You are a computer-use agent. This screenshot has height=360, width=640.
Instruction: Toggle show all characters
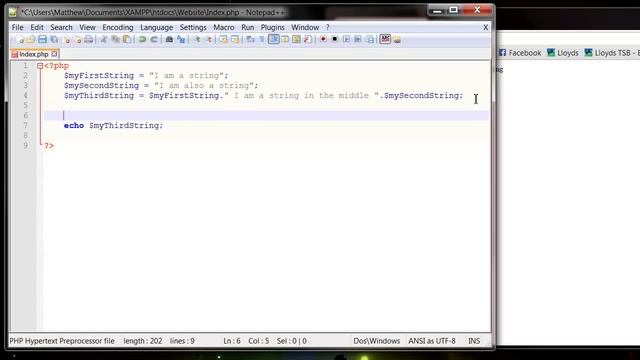tap(262, 40)
